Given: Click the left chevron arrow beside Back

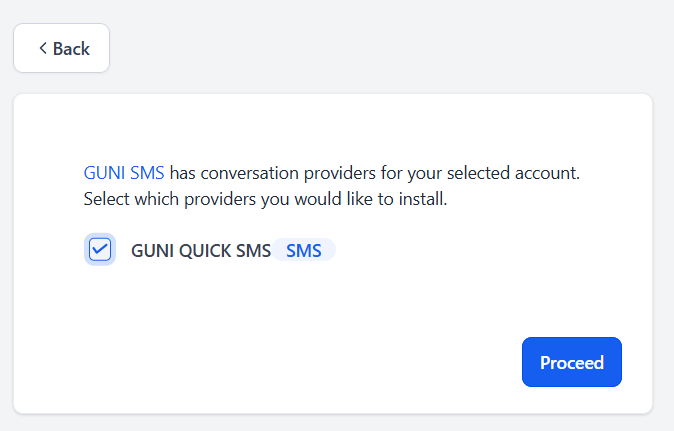Looking at the screenshot, I should click(x=43, y=48).
